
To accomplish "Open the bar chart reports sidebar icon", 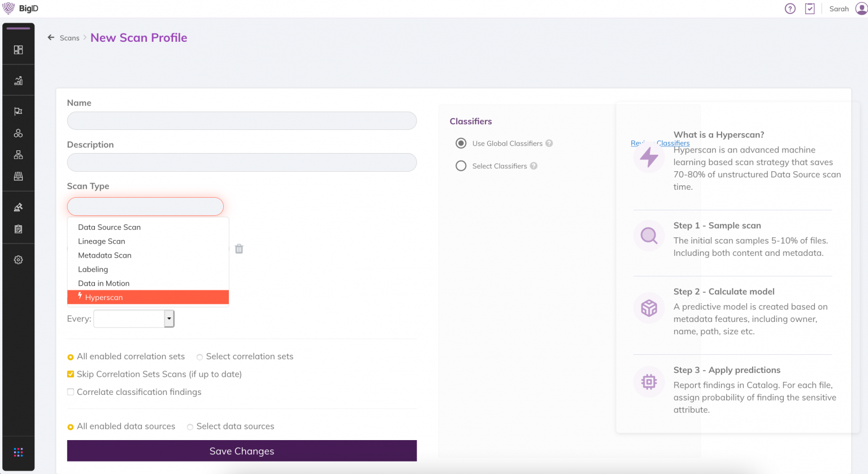I will click(x=18, y=81).
